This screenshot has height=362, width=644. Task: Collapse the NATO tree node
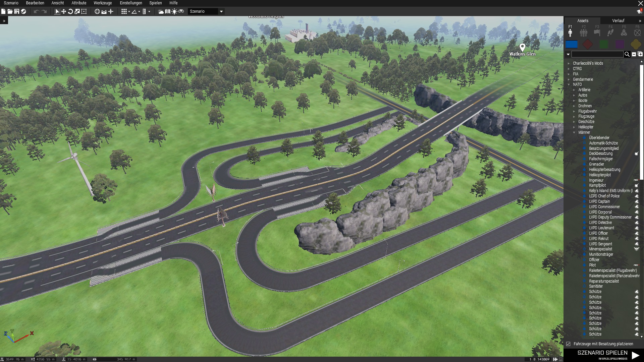point(569,84)
